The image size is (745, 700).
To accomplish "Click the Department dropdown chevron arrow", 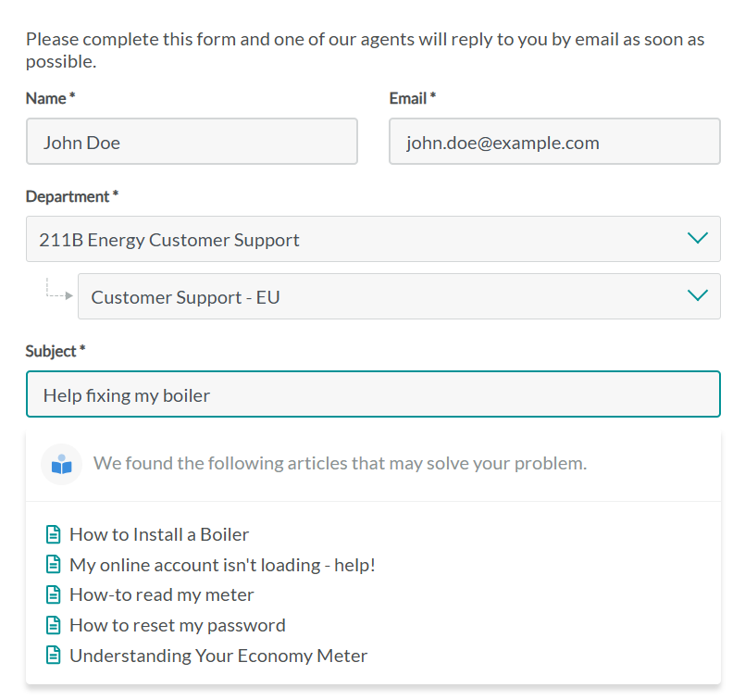I will point(698,239).
